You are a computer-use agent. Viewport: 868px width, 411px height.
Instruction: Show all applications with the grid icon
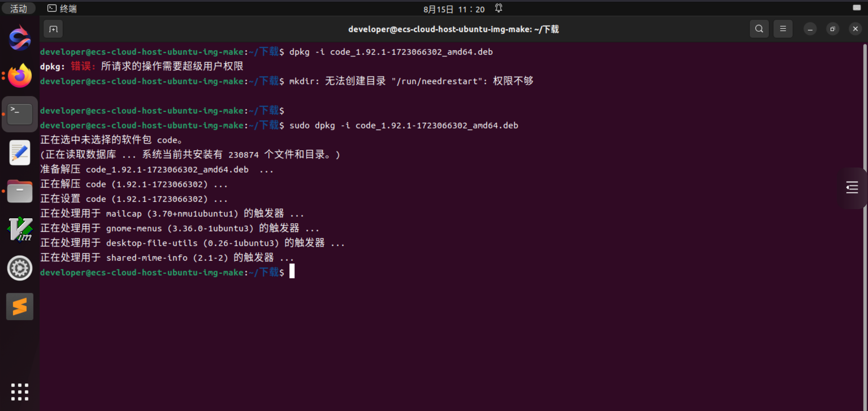tap(19, 392)
